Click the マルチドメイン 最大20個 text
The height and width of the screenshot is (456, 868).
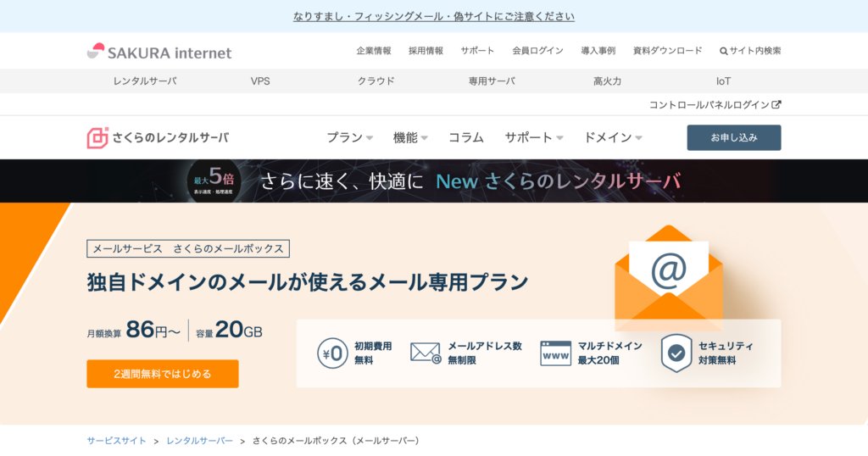[x=609, y=353]
